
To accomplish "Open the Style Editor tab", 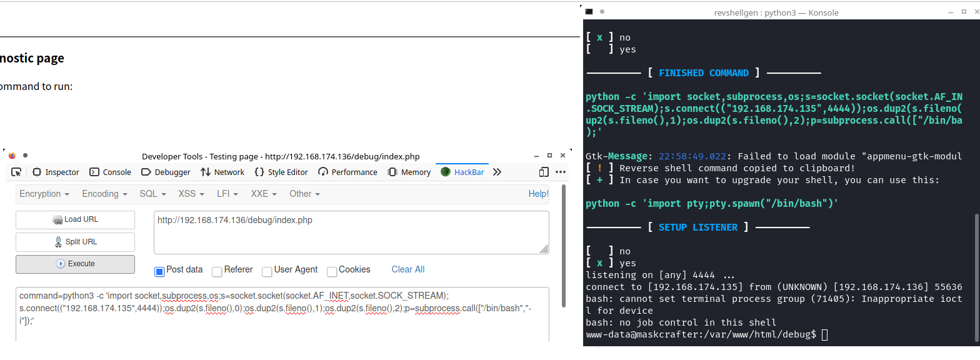I will (281, 172).
